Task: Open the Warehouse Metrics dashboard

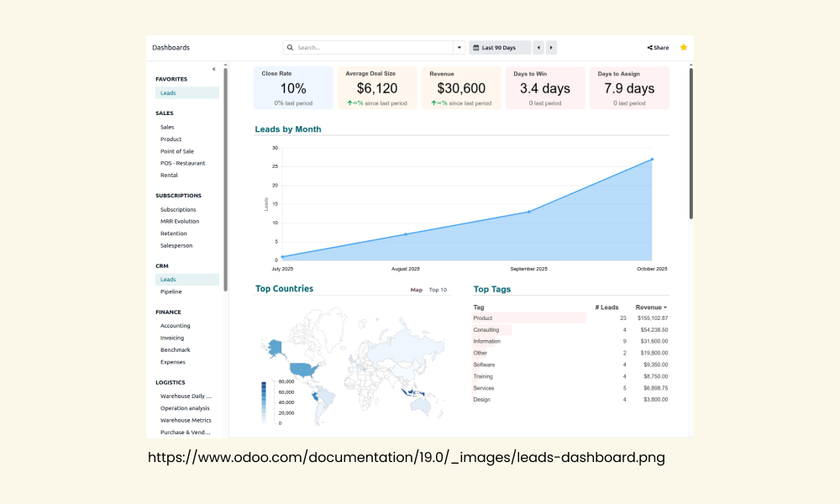Action: 186,421
